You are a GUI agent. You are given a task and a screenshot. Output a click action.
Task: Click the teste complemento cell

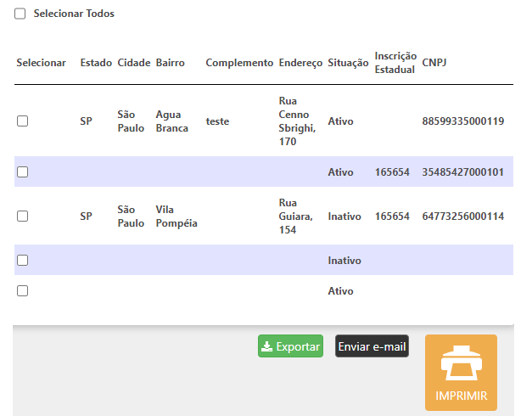click(217, 121)
